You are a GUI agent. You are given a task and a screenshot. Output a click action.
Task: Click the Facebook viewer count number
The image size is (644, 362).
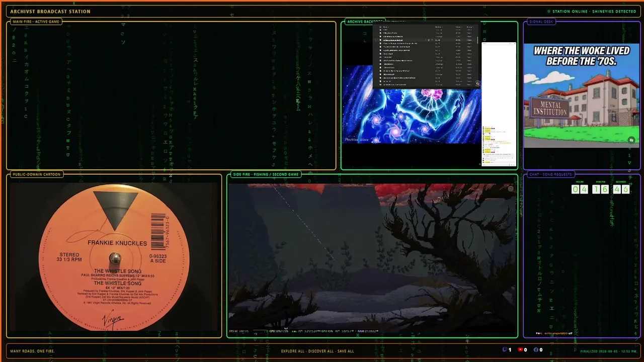(x=541, y=350)
